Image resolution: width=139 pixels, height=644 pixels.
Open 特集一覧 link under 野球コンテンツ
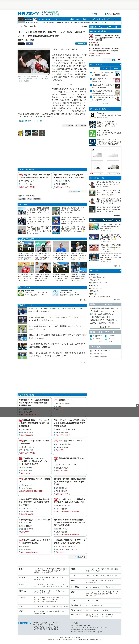click(x=83, y=300)
